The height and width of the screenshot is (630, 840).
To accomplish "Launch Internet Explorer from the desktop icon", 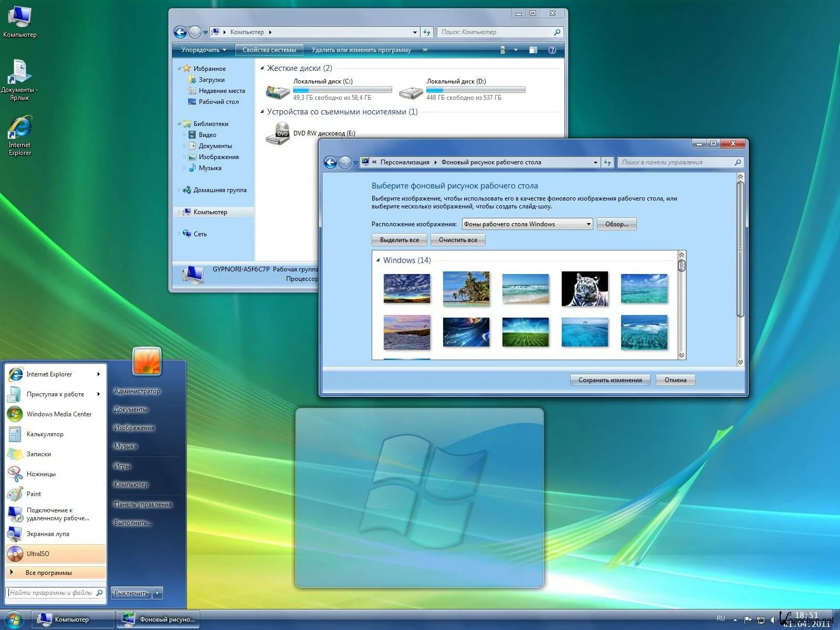I will (19, 135).
